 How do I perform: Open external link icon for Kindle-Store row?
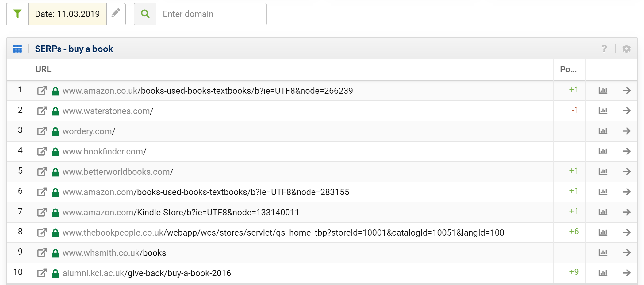pyautogui.click(x=42, y=212)
